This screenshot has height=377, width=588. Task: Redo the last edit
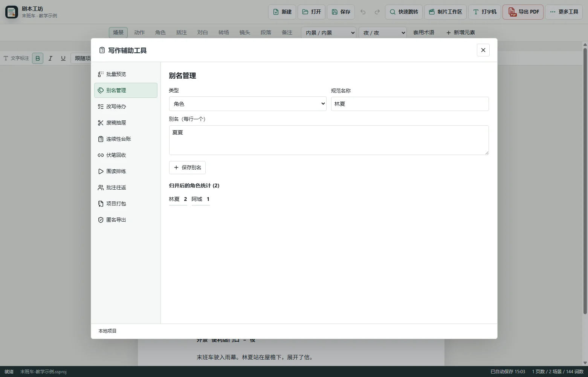coord(377,12)
